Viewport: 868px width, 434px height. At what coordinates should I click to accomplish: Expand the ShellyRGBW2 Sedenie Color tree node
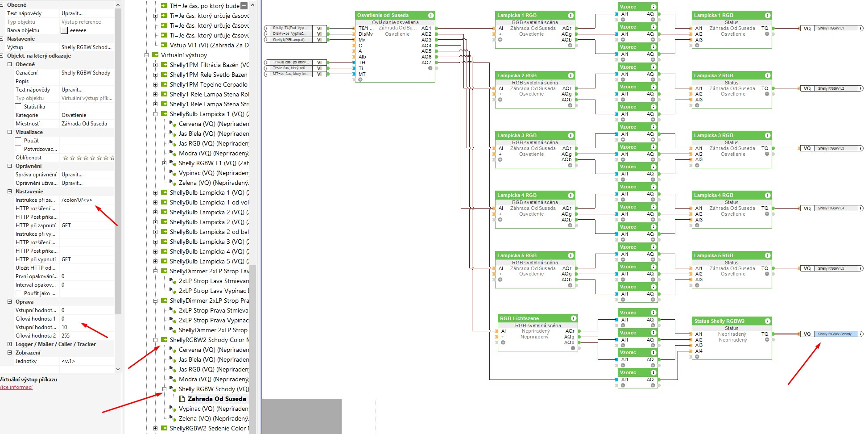(x=156, y=428)
